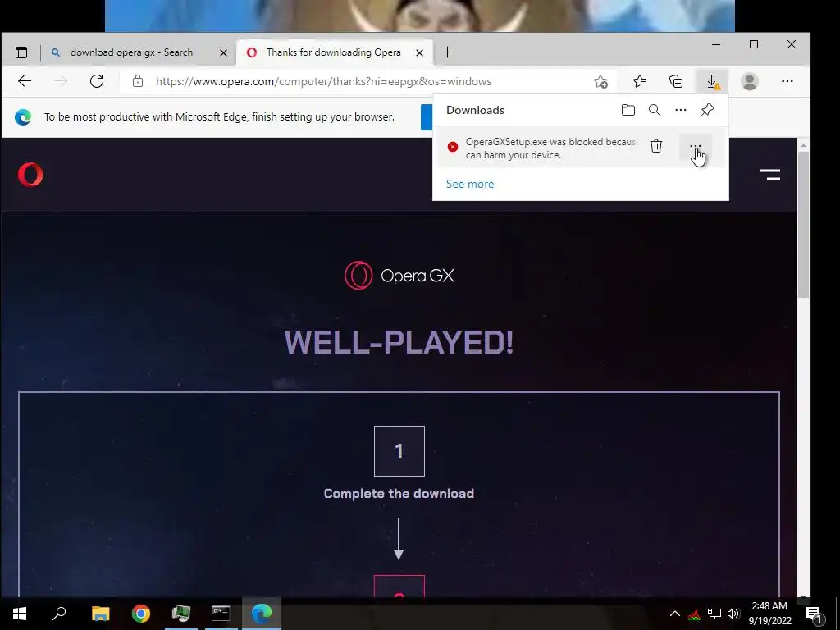The width and height of the screenshot is (840, 630).
Task: View site security lock info
Action: pos(138,81)
